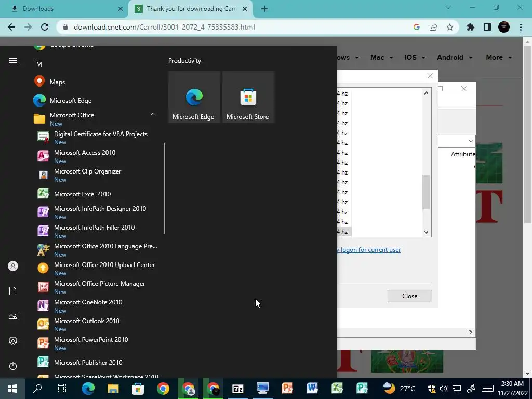Open Documents from Start sidebar
The height and width of the screenshot is (399, 532).
tap(13, 291)
